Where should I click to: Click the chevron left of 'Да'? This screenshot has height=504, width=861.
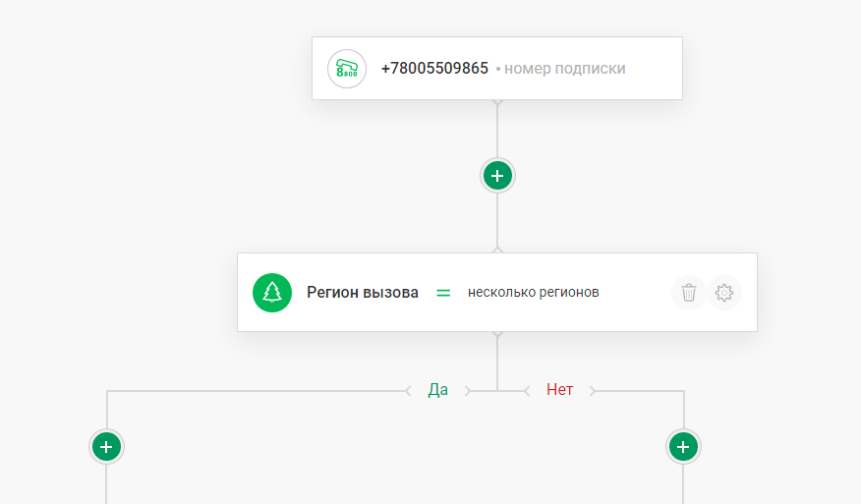pyautogui.click(x=408, y=391)
